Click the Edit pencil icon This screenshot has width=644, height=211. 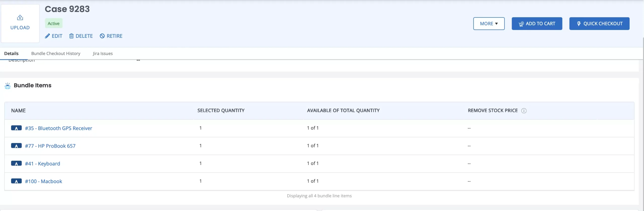(x=47, y=36)
